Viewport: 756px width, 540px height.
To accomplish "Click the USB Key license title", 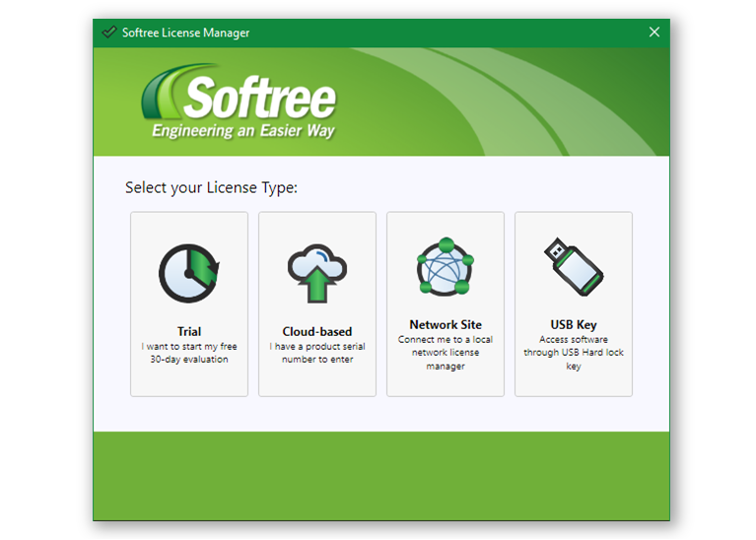I will (x=574, y=325).
